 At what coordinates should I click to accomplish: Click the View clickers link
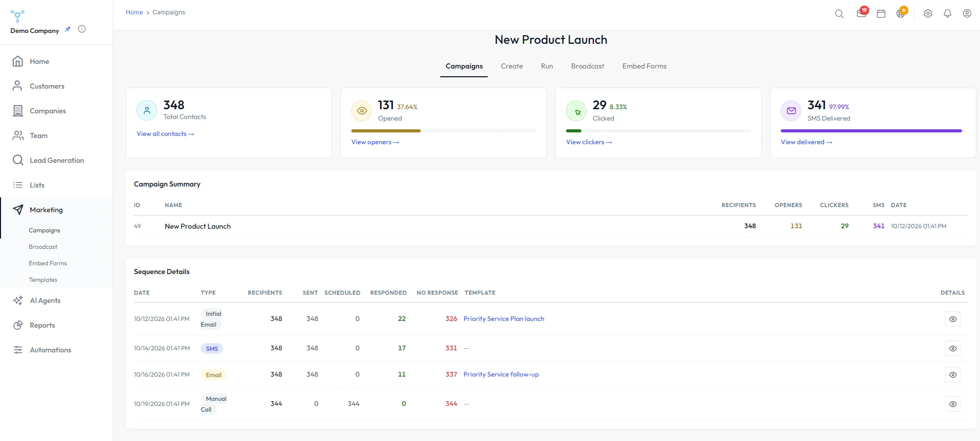(x=589, y=142)
